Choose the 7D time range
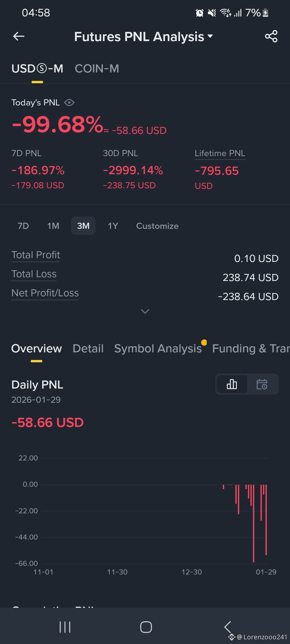The image size is (290, 644). 23,226
